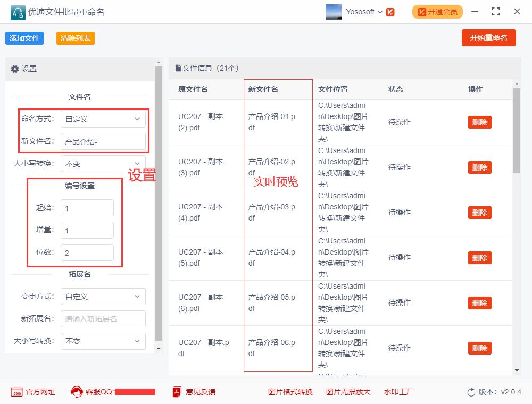Click the 文件信息 document icon

(x=178, y=68)
